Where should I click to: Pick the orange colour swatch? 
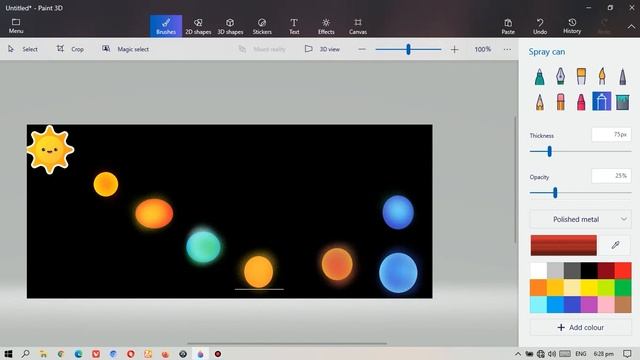[538, 288]
